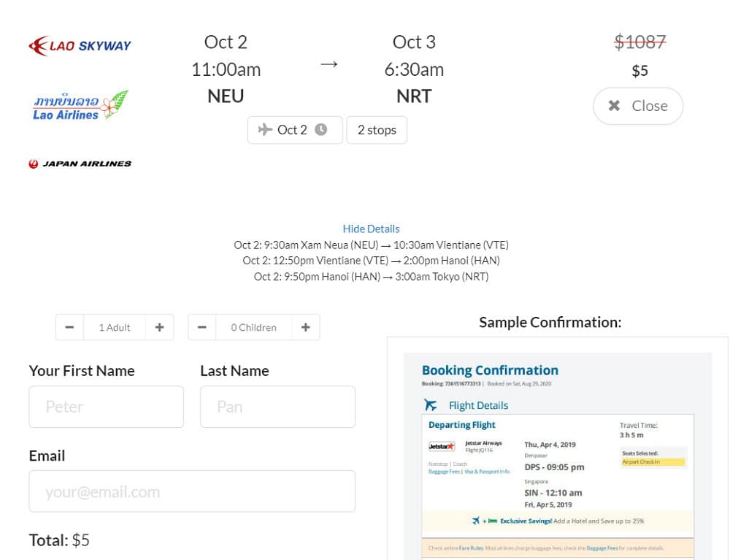Click the clock icon in the Oct 2 badge

pyautogui.click(x=320, y=129)
